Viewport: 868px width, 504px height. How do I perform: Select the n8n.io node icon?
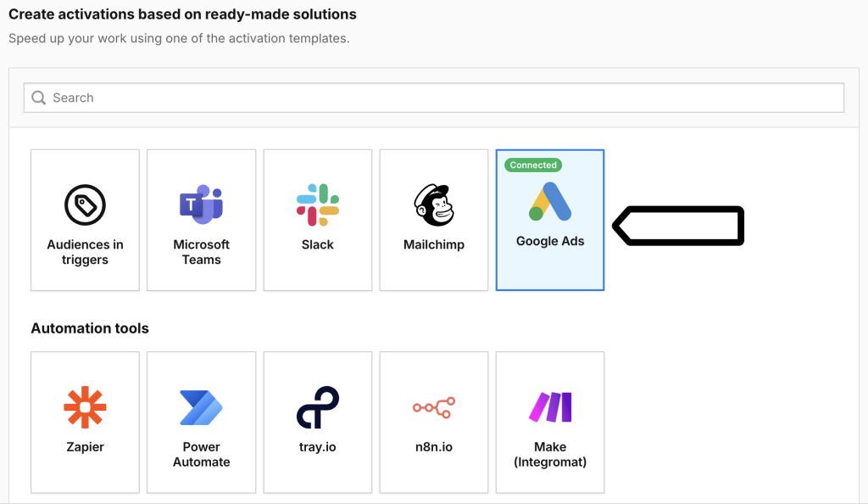click(434, 407)
